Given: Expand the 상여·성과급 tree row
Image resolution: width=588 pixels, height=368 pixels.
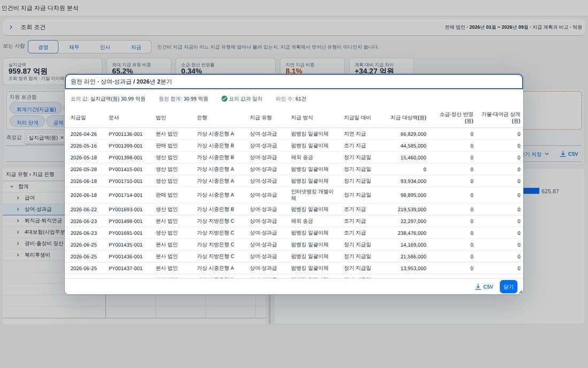Looking at the screenshot, I should click(x=18, y=209).
